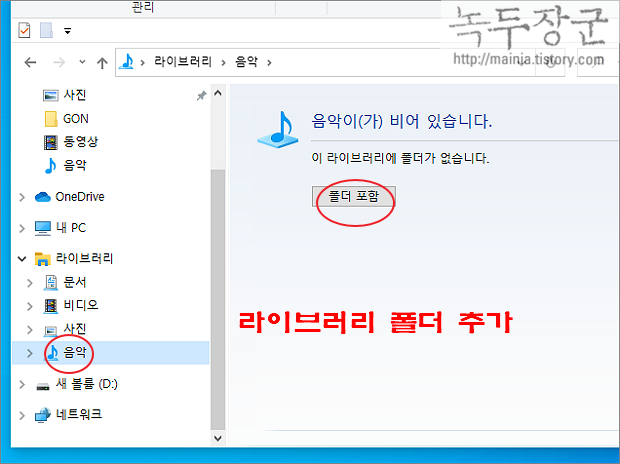Click the 동영상 film strip icon
The width and height of the screenshot is (620, 464).
coord(51,142)
